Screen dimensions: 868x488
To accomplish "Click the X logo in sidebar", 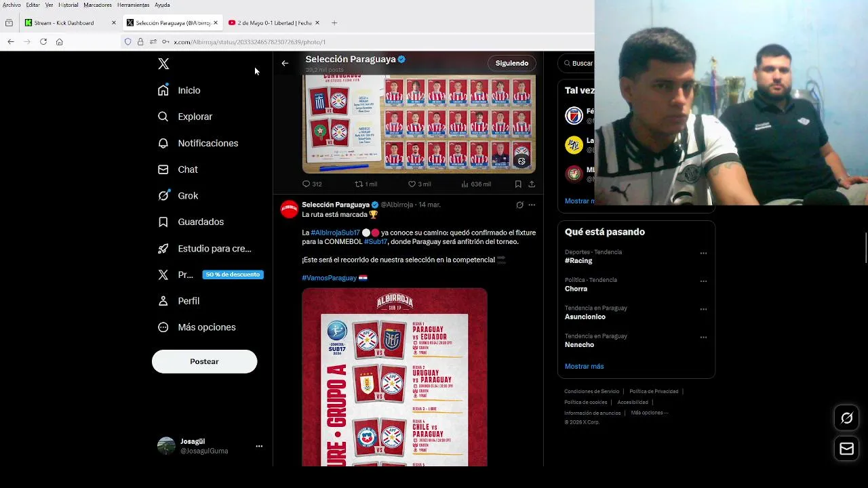I will (x=163, y=64).
